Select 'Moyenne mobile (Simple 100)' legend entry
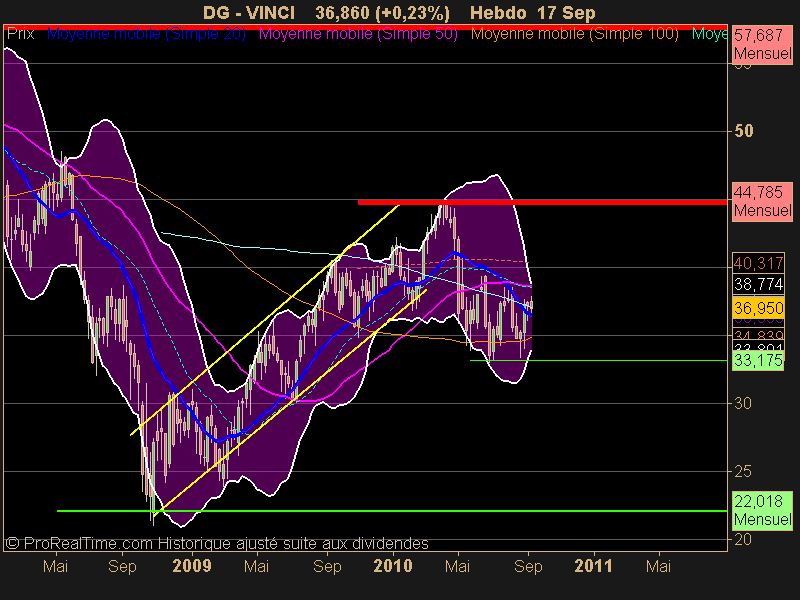Screen dimensions: 800x600 (574, 34)
